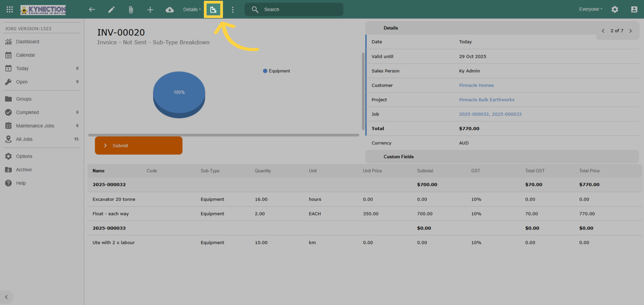Open Maintenance Jobs
This screenshot has width=644, height=305.
(42, 126)
